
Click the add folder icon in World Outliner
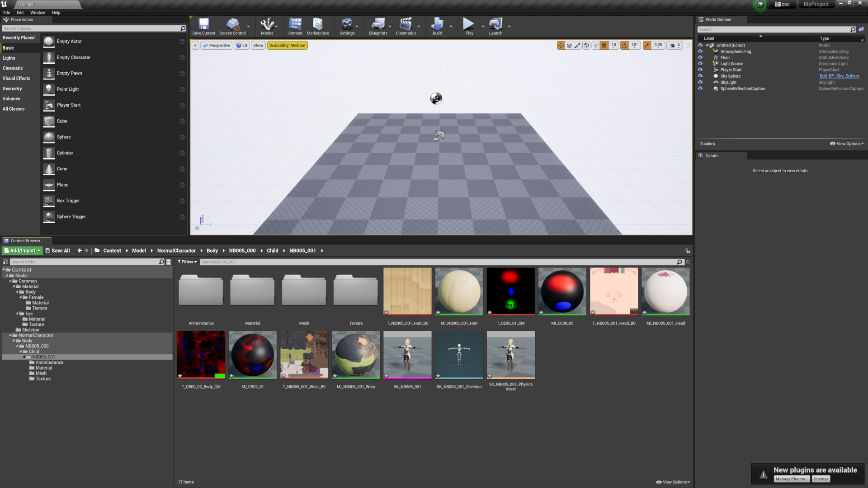[x=861, y=29]
